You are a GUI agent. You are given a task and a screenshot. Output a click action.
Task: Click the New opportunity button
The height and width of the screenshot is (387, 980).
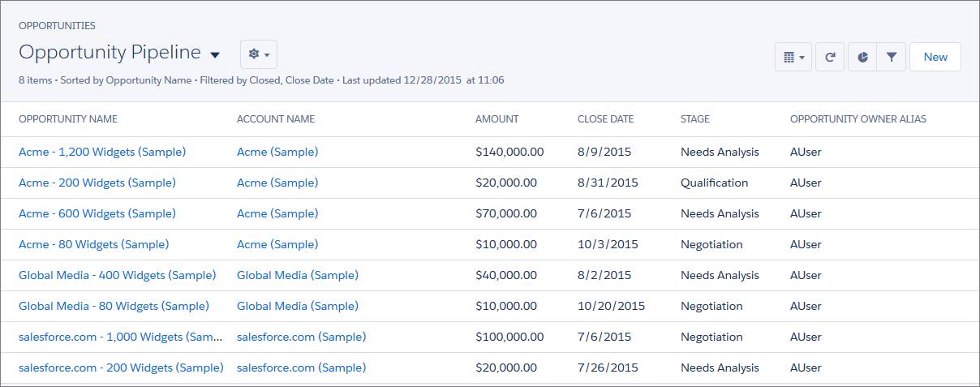click(935, 57)
